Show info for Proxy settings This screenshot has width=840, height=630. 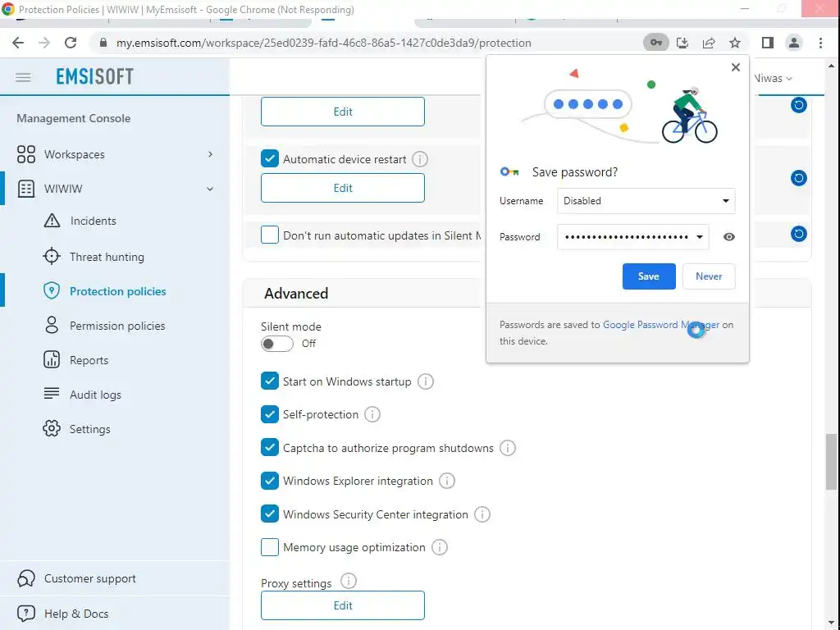click(348, 582)
